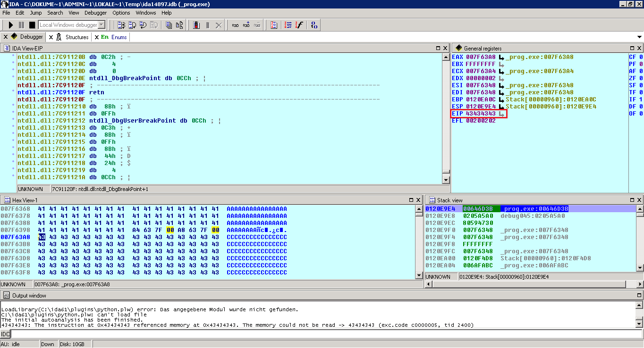Jump to the EBP stack address arrow
The width and height of the screenshot is (644, 348).
click(x=501, y=99)
